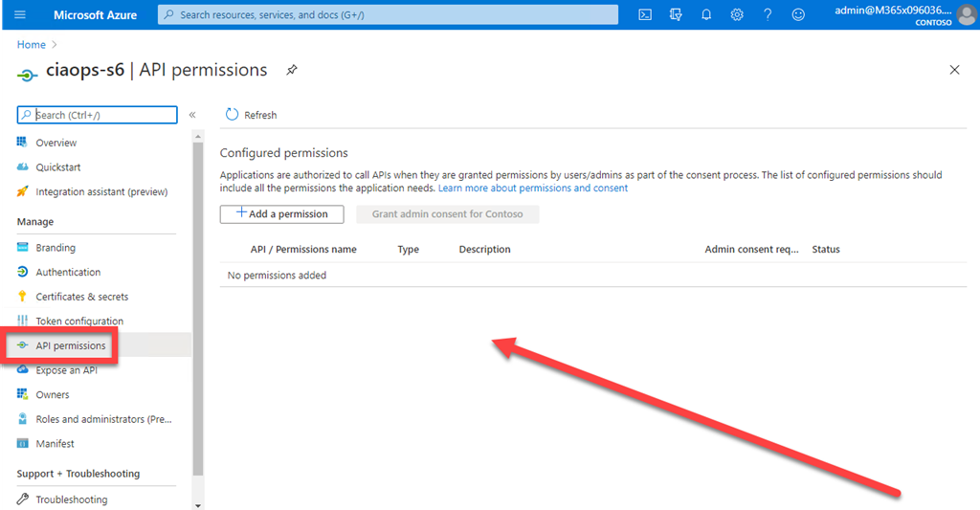
Task: Select Authentication in Manage menu
Action: pos(68,272)
